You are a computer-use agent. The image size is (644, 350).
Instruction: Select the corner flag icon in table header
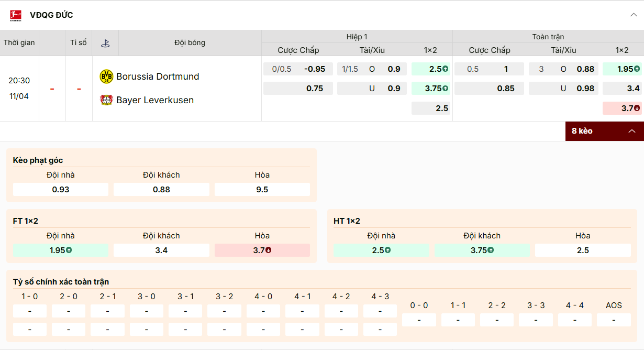coord(105,42)
